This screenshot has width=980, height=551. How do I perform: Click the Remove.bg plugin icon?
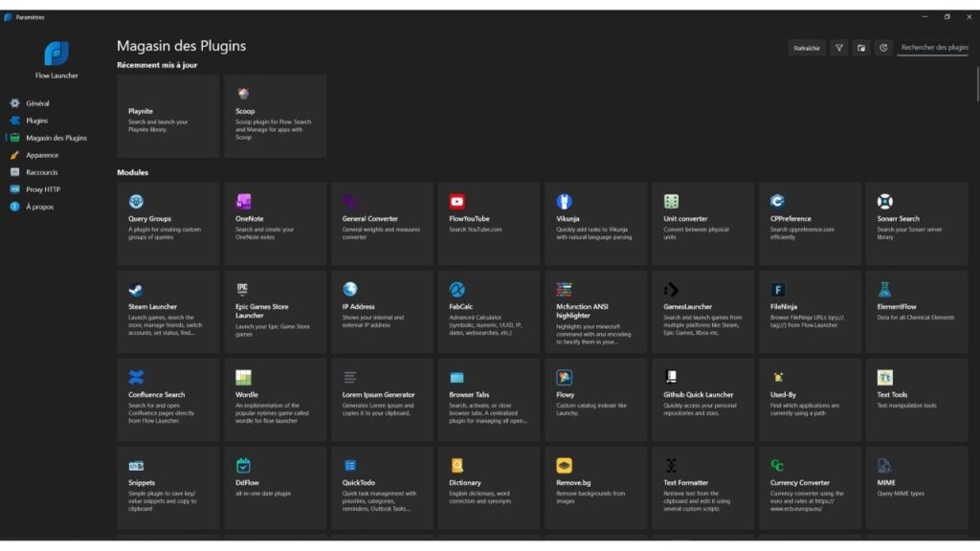click(x=565, y=466)
